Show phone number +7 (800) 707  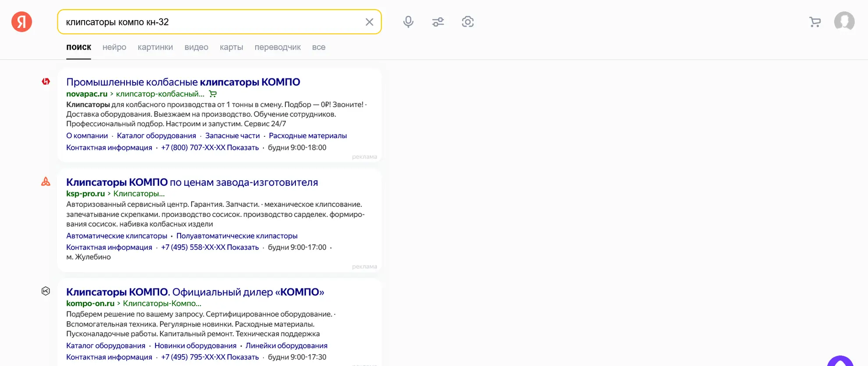[x=210, y=148]
